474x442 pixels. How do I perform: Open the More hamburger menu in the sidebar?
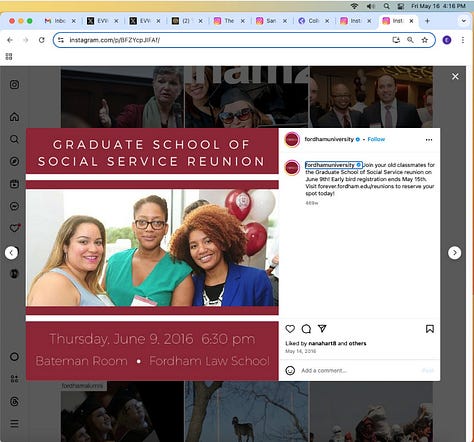[14, 424]
